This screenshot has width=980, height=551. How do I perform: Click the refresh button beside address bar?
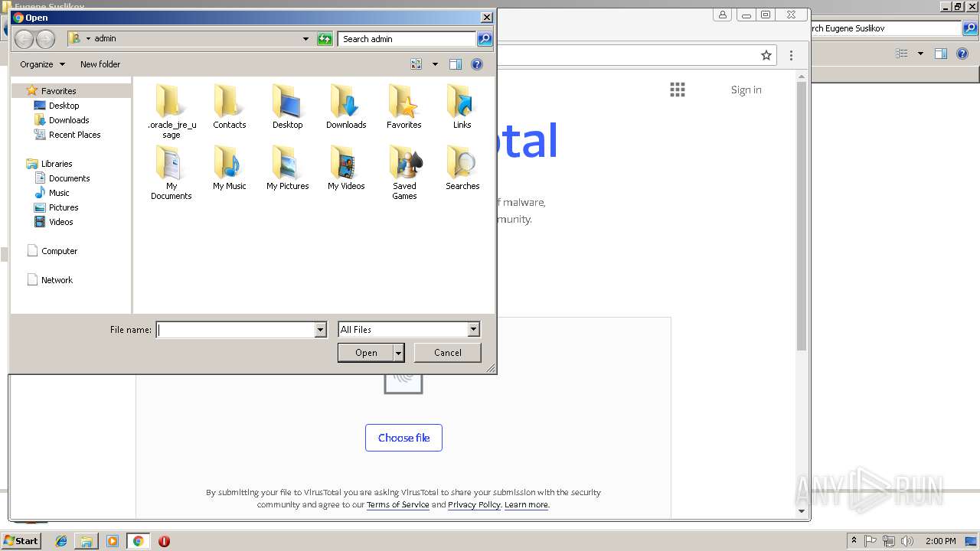tap(325, 39)
